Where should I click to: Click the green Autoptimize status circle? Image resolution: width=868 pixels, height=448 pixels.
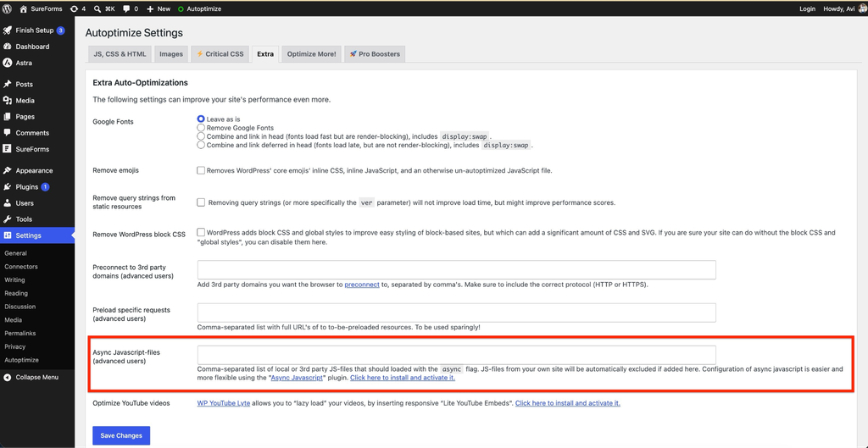181,9
